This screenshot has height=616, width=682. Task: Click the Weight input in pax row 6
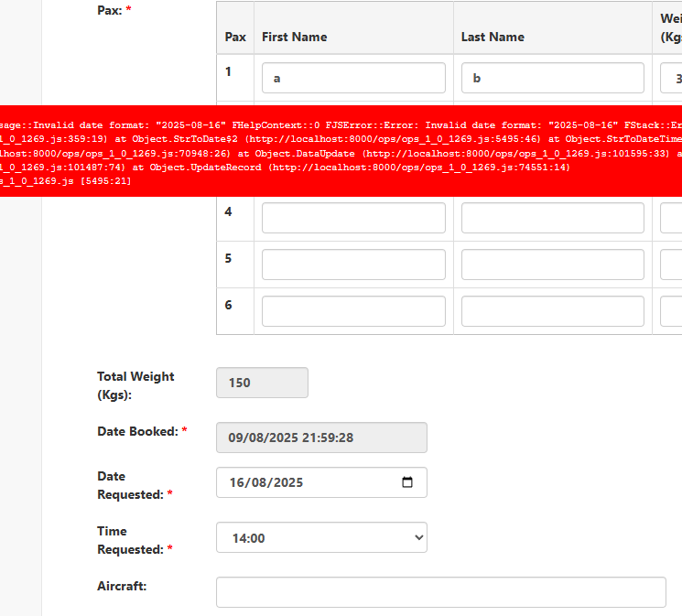tap(671, 311)
